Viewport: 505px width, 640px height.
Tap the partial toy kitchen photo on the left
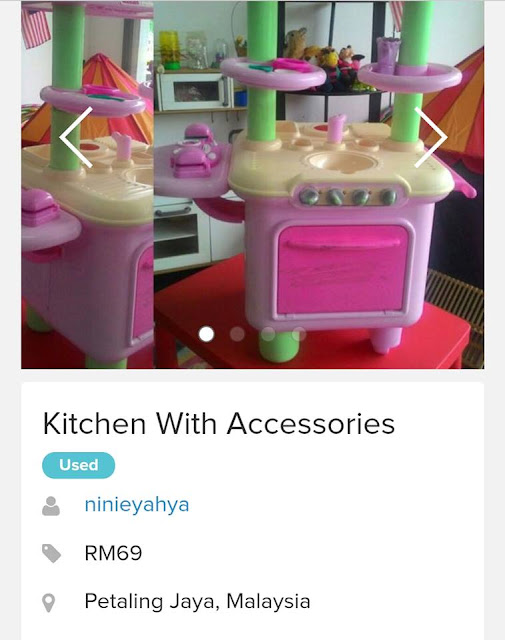pos(87,184)
